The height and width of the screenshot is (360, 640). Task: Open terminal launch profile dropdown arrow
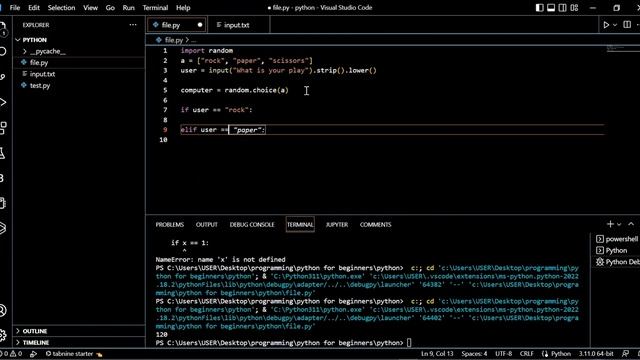[x=619, y=224]
